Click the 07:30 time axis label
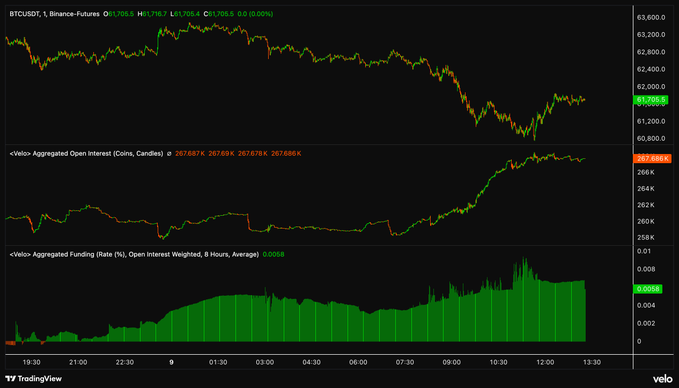The height and width of the screenshot is (388, 679). (405, 362)
